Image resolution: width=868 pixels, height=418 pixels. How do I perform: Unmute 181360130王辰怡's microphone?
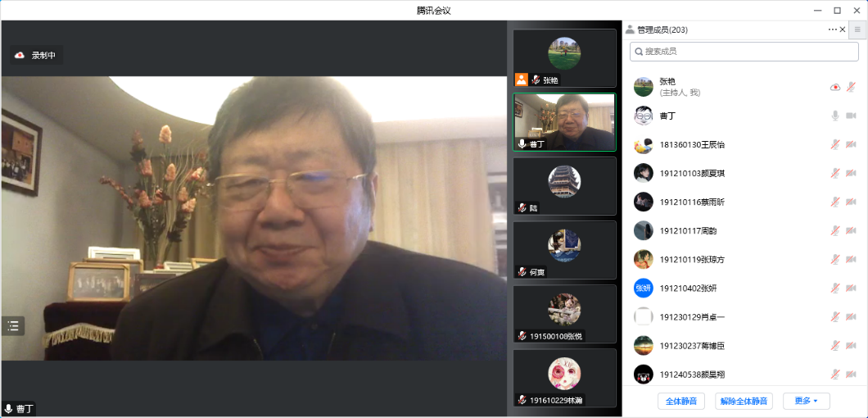click(835, 144)
